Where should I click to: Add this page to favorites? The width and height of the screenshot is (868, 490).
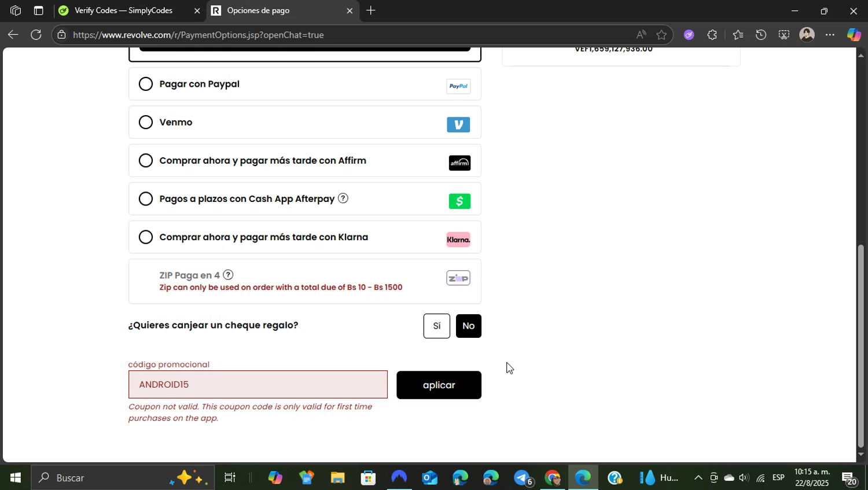tap(661, 35)
